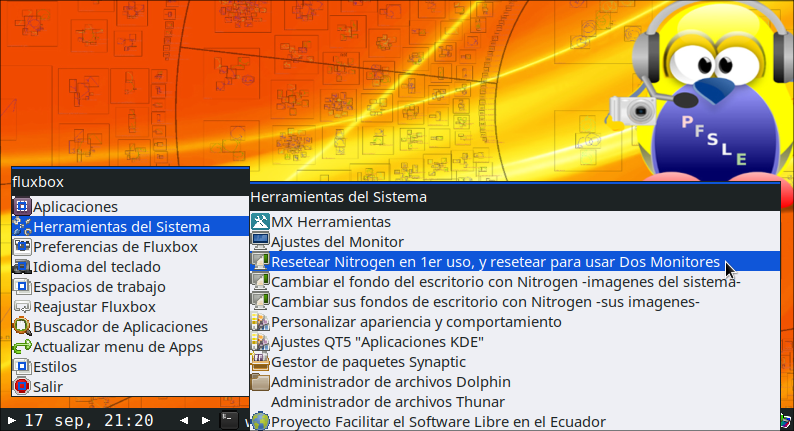
Task: Select Reajustar Fluxbox
Action: pos(131,307)
